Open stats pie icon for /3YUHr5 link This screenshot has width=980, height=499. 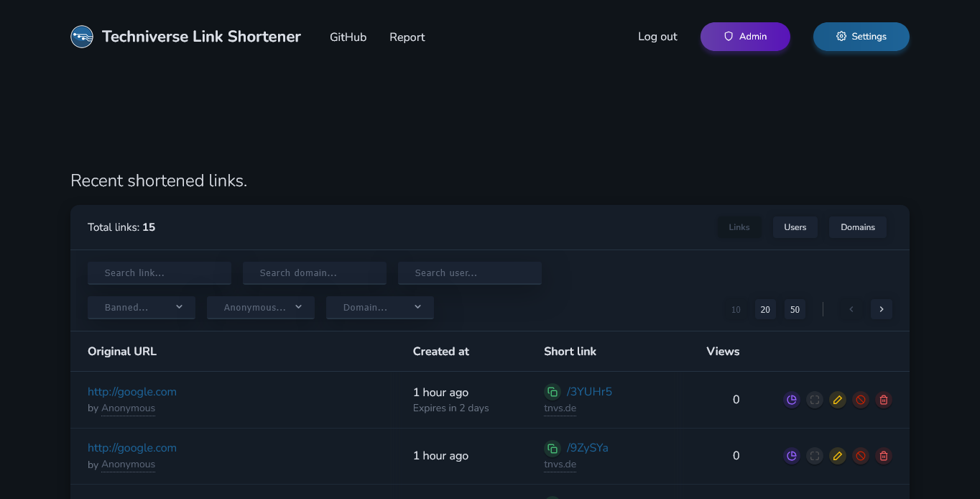pyautogui.click(x=792, y=400)
